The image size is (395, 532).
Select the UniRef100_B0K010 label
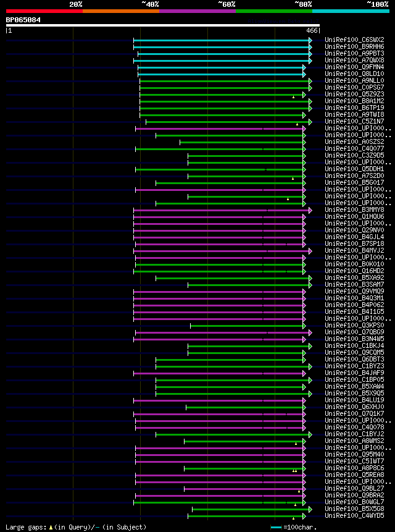pyautogui.click(x=354, y=264)
